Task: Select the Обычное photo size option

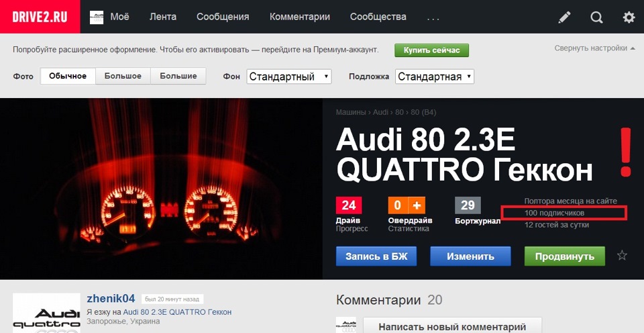Action: 68,76
